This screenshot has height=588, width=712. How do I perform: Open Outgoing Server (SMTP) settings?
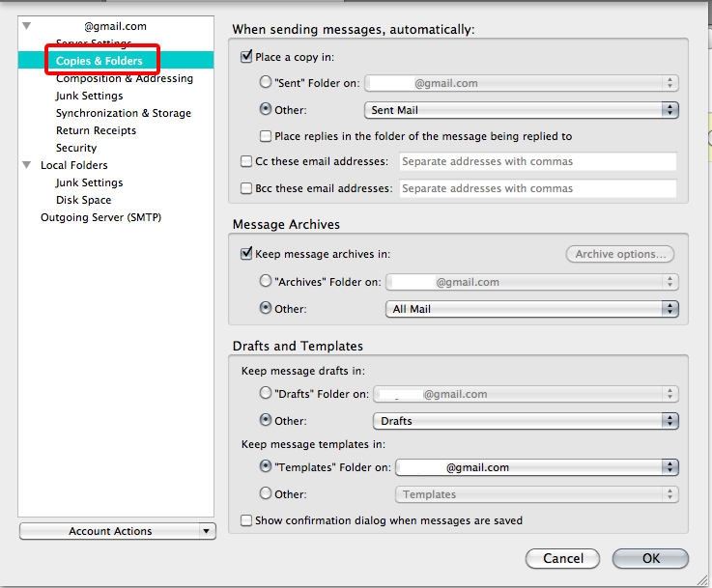(100, 217)
